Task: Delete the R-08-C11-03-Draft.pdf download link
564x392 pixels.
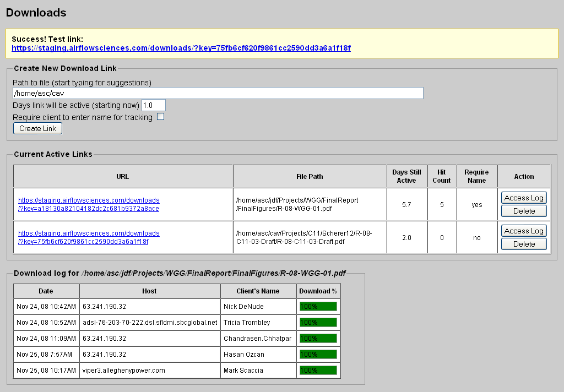Action: (524, 244)
